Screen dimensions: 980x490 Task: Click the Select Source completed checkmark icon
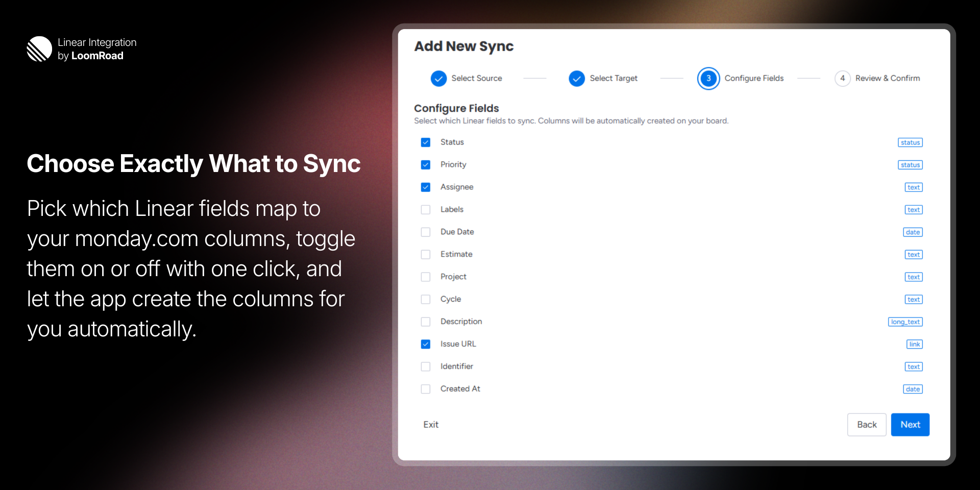coord(438,79)
